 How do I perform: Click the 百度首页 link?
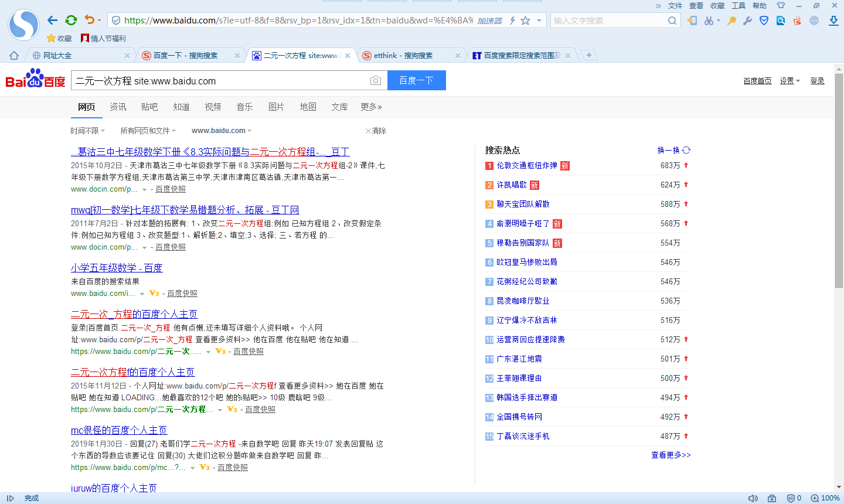coord(758,81)
